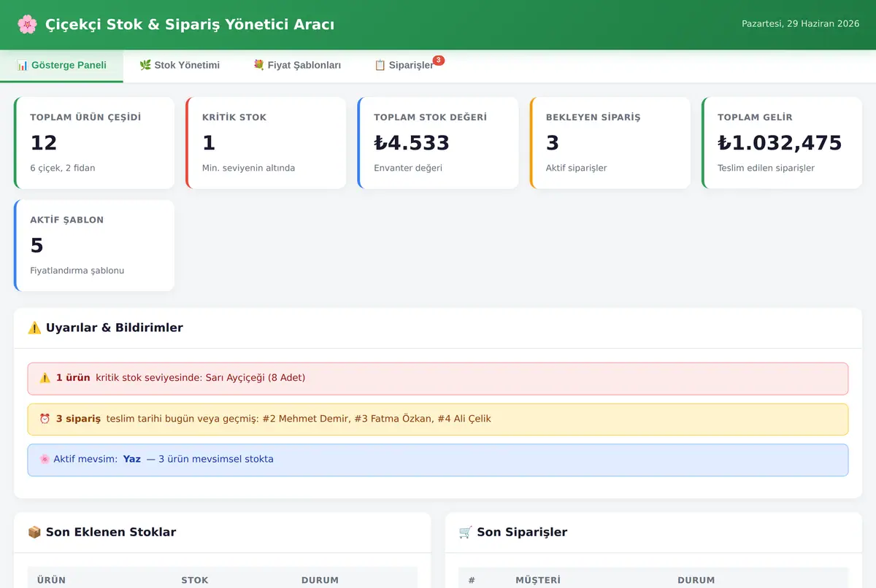
Task: Click the Fiyatlandırma şablonu subtitle
Action: [x=77, y=271]
